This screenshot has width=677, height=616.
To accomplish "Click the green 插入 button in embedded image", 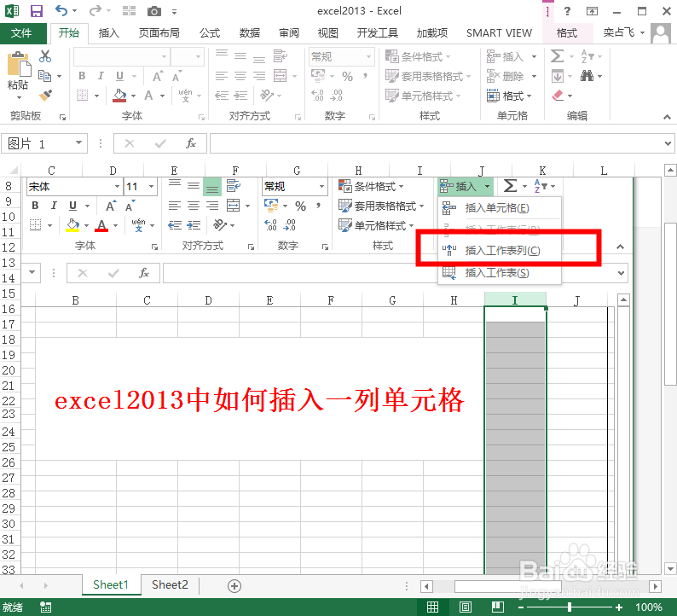I will coord(466,187).
